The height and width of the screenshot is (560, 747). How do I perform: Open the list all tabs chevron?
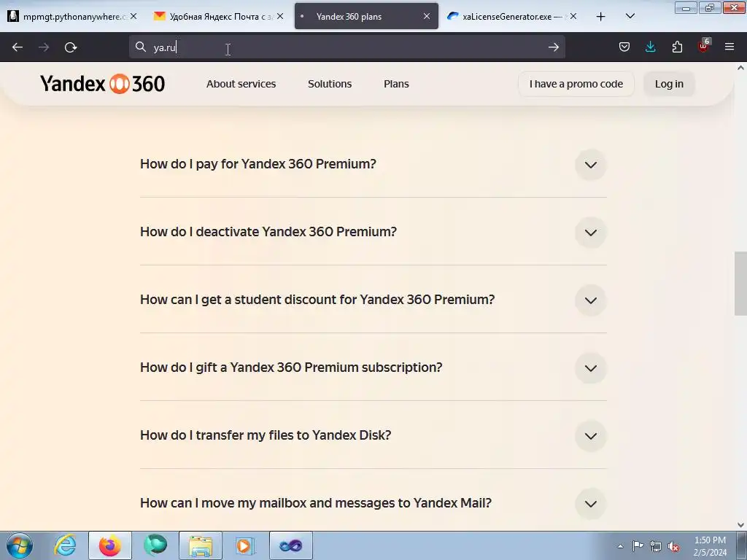630,17
